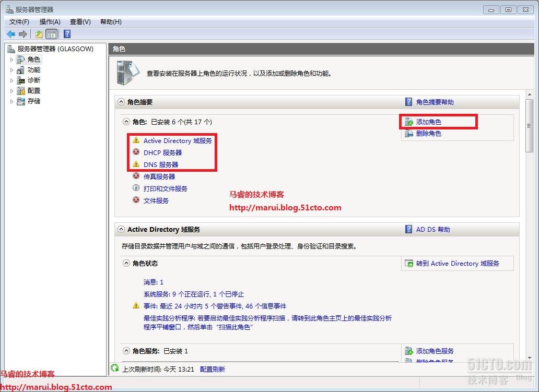
Task: Click error icon beside DHCP 服务器
Action: pos(136,152)
